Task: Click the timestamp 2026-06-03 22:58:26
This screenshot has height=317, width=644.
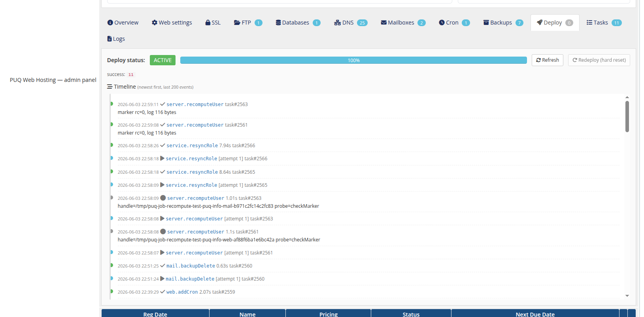Action: 138,146
